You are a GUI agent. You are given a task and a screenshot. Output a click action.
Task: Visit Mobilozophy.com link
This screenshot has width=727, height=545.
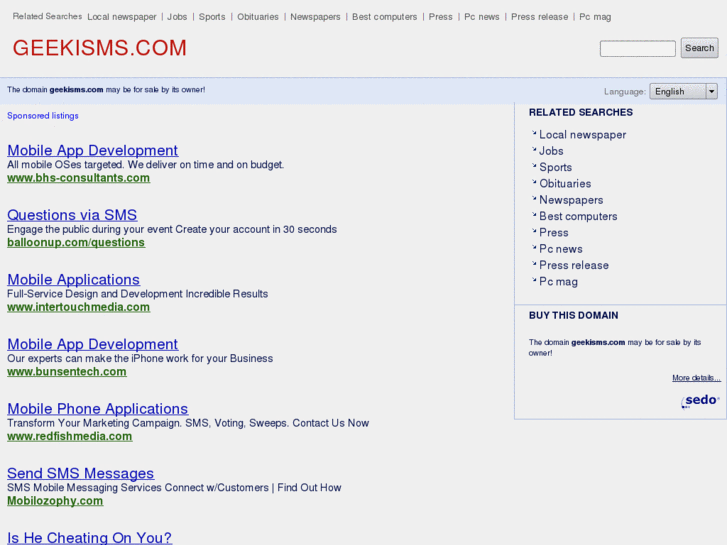pos(55,501)
